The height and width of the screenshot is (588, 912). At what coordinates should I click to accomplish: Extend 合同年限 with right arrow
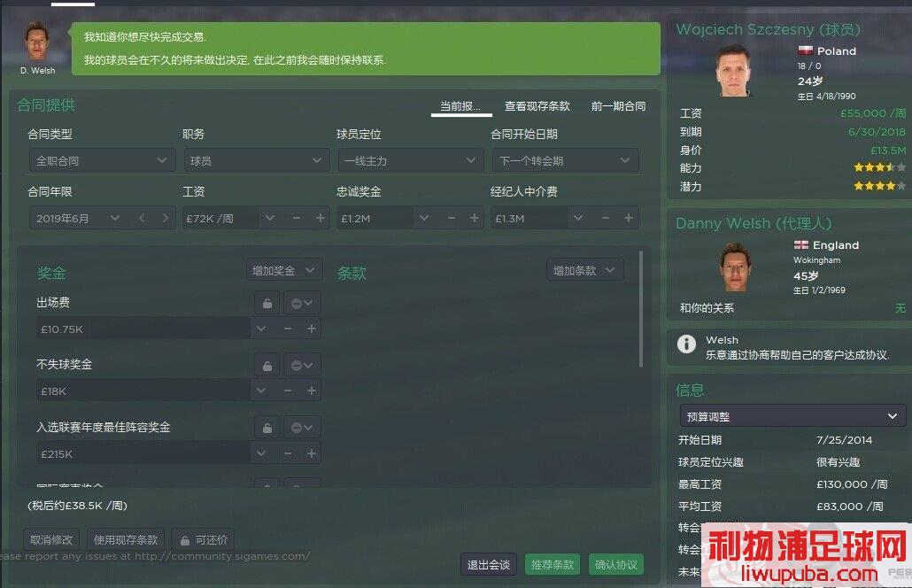pyautogui.click(x=166, y=218)
